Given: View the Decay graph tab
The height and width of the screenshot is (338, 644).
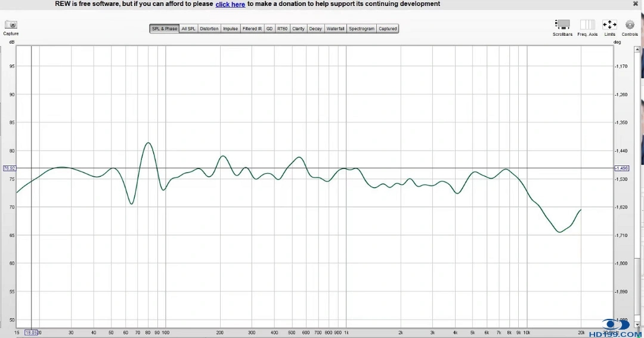Looking at the screenshot, I should click(x=315, y=29).
